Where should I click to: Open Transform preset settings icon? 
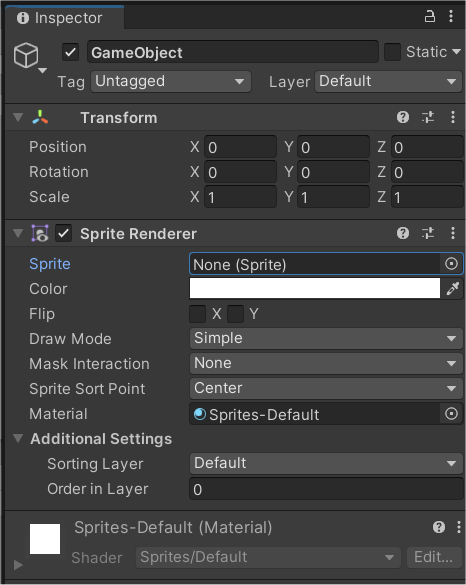(x=428, y=118)
